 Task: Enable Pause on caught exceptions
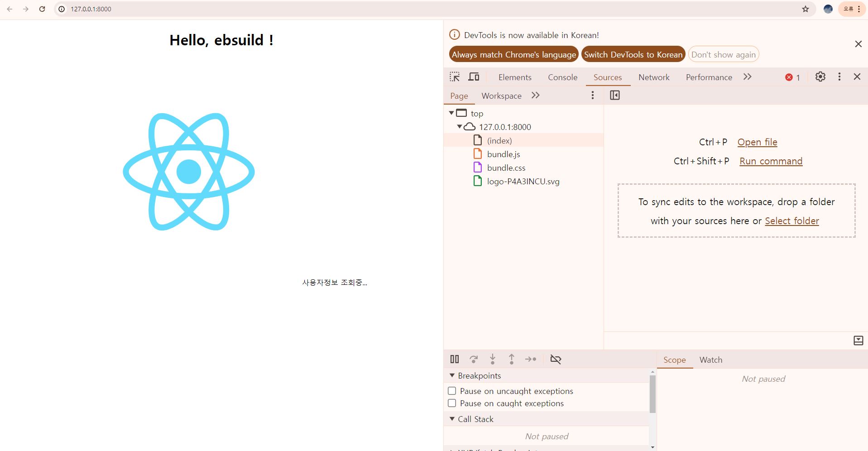[452, 403]
